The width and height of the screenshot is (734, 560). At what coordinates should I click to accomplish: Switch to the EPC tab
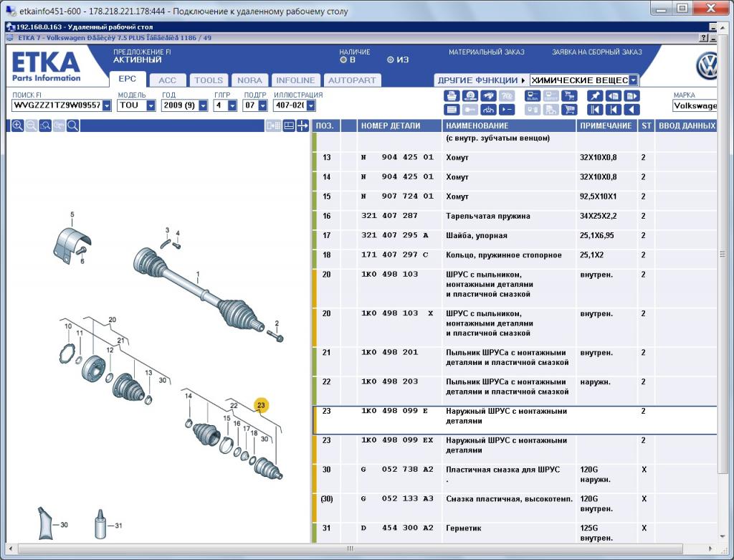pyautogui.click(x=128, y=79)
